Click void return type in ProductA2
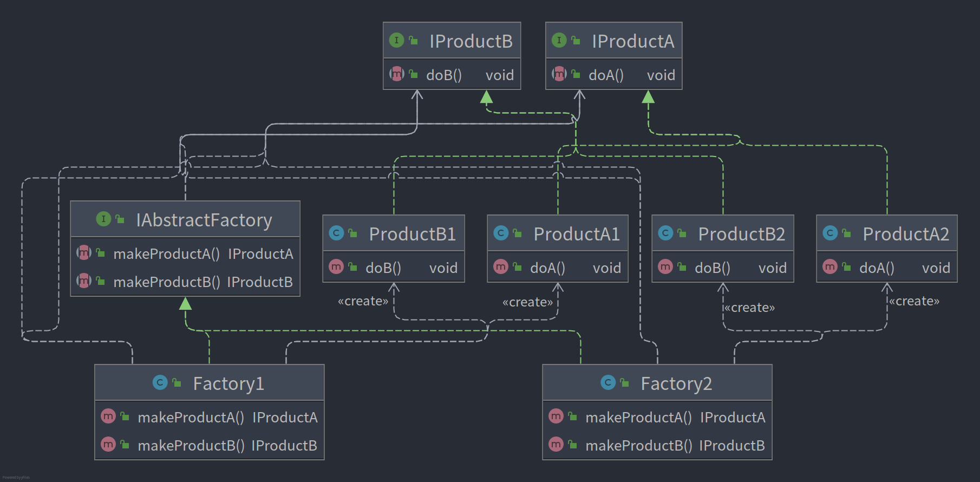Screen dimensions: 980x482 [x=936, y=268]
